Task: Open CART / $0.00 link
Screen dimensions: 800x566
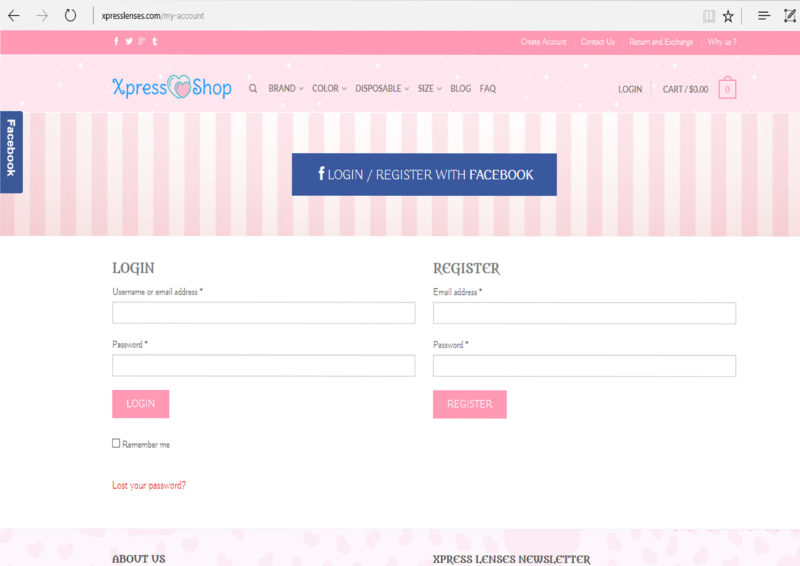Action: pos(685,89)
